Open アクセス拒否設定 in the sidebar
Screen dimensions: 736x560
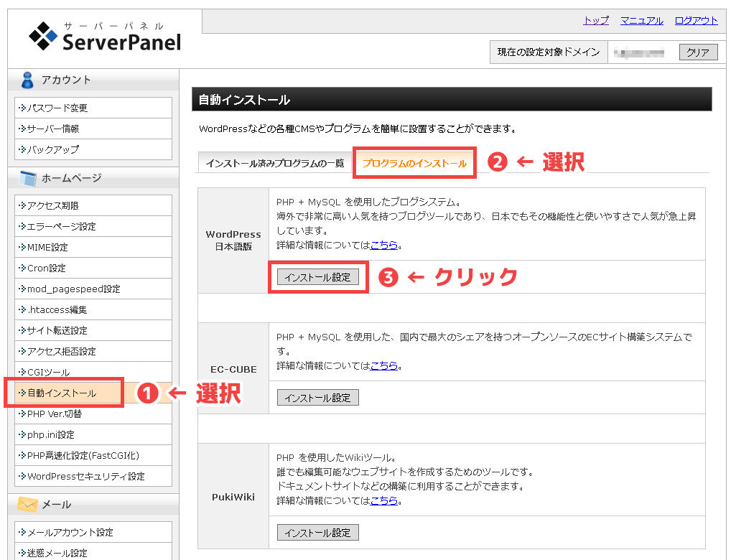pos(93,351)
